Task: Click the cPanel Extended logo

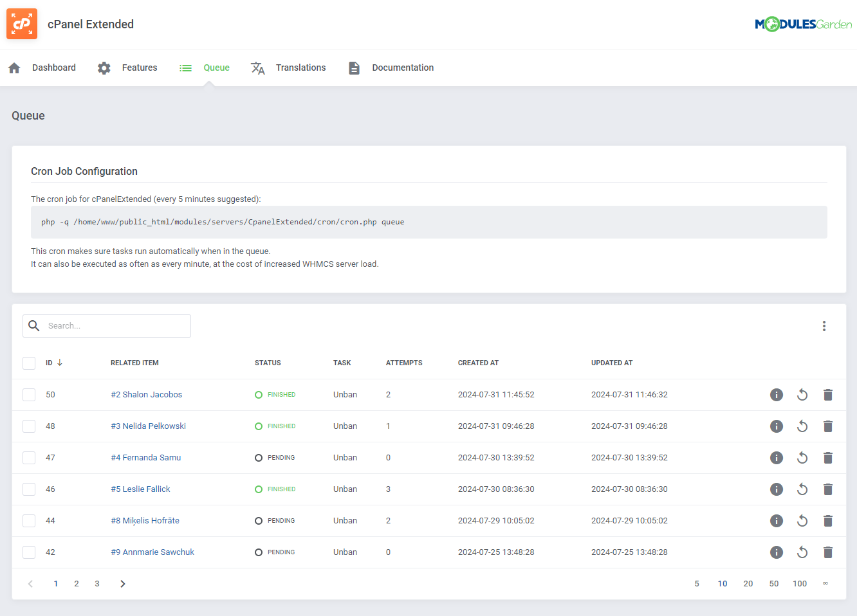Action: [x=21, y=24]
